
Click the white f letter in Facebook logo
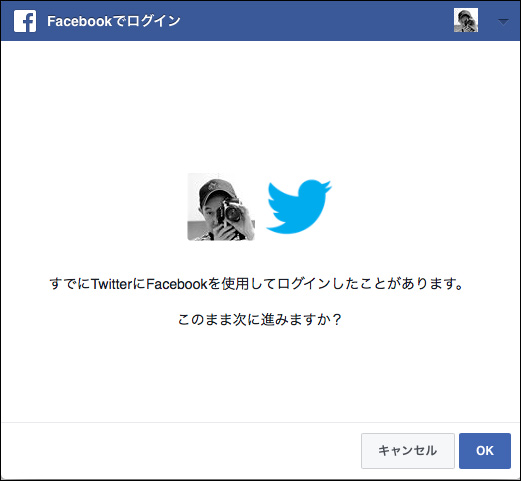pos(28,22)
